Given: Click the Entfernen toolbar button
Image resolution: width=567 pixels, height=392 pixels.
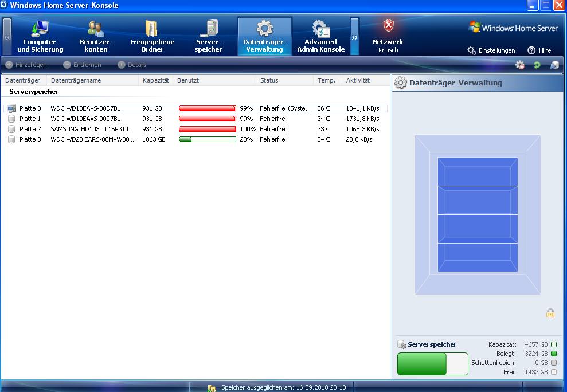Looking at the screenshot, I should pyautogui.click(x=82, y=65).
